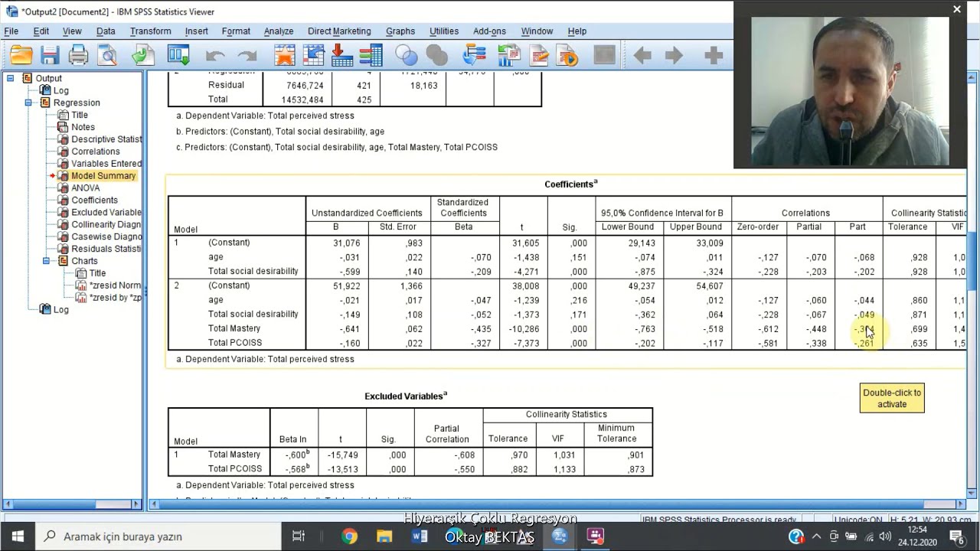The height and width of the screenshot is (551, 980).
Task: Open Google Chrome from the taskbar
Action: click(349, 536)
